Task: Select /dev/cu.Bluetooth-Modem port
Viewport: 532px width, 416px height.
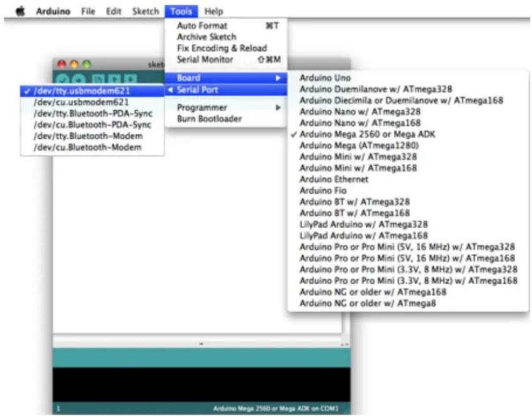Action: pyautogui.click(x=92, y=147)
